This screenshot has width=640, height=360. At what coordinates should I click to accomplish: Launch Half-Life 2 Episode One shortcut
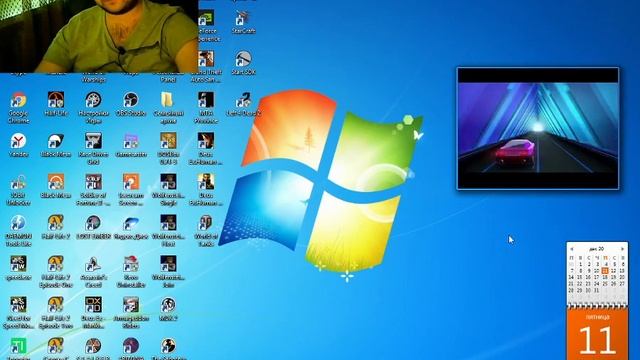(x=56, y=271)
